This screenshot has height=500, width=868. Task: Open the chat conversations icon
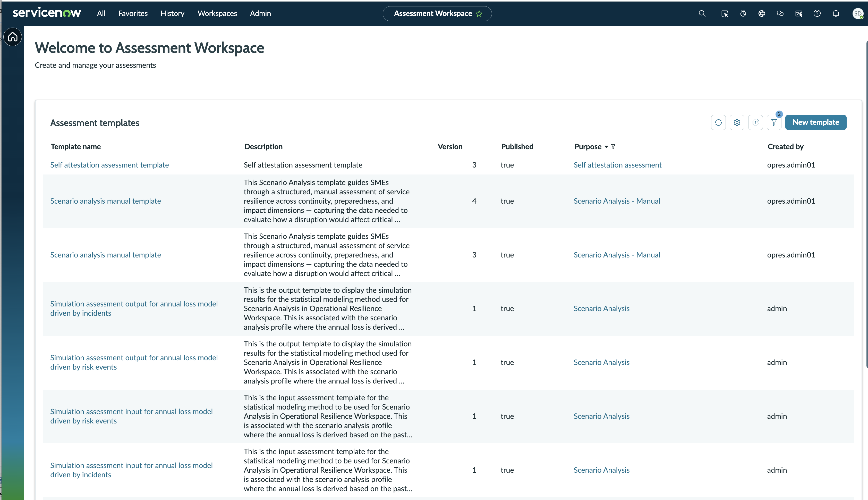click(780, 13)
